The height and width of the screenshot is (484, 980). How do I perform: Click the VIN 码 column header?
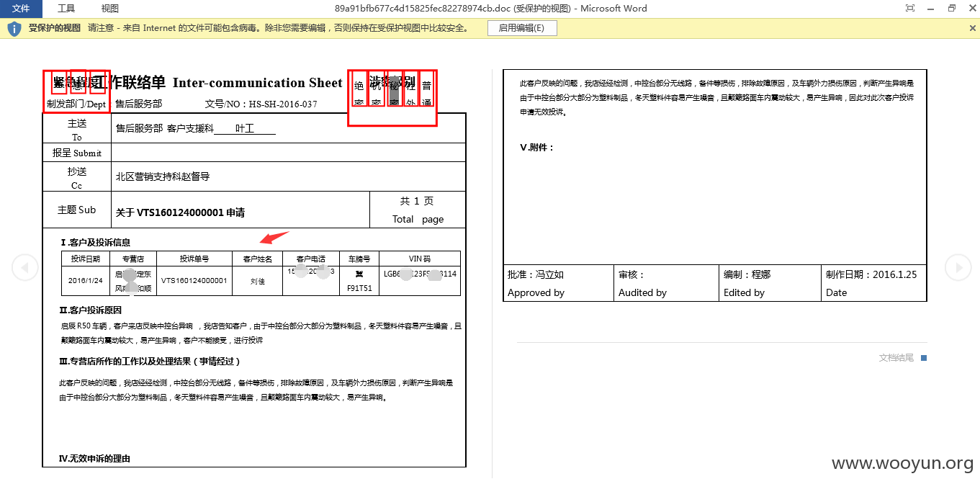point(420,259)
